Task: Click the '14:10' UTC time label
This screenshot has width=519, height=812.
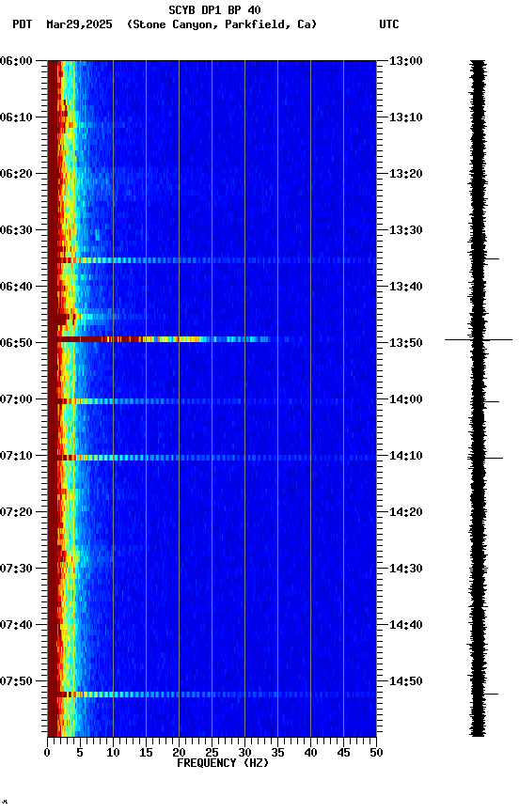Action: [x=406, y=456]
